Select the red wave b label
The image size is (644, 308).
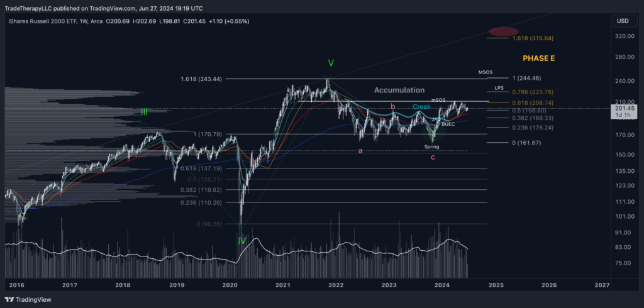393,107
